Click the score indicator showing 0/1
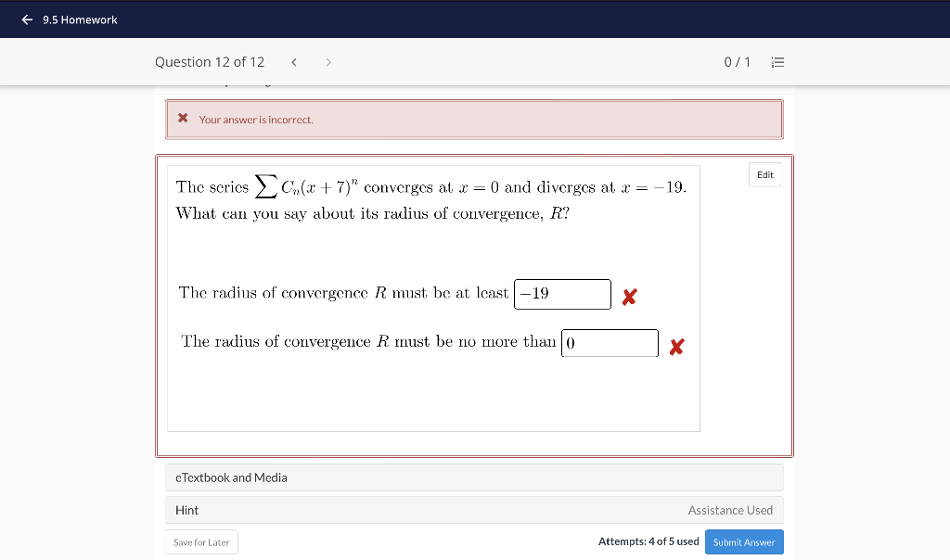The image size is (950, 560). coord(738,61)
